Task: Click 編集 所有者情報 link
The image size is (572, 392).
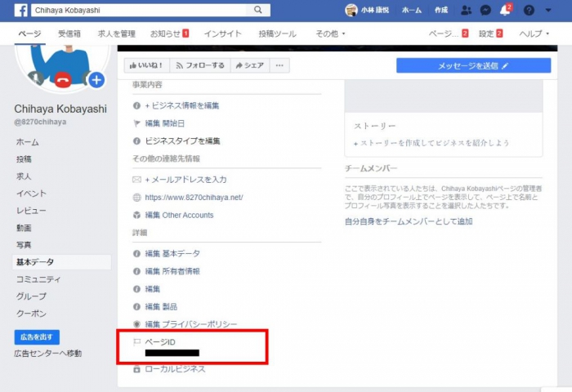Action: [x=172, y=271]
